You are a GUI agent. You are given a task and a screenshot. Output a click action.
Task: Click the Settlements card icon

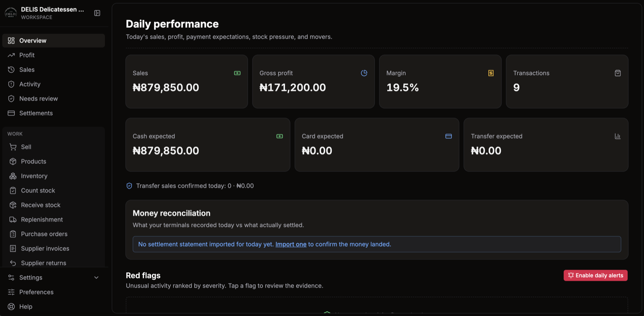(x=11, y=113)
